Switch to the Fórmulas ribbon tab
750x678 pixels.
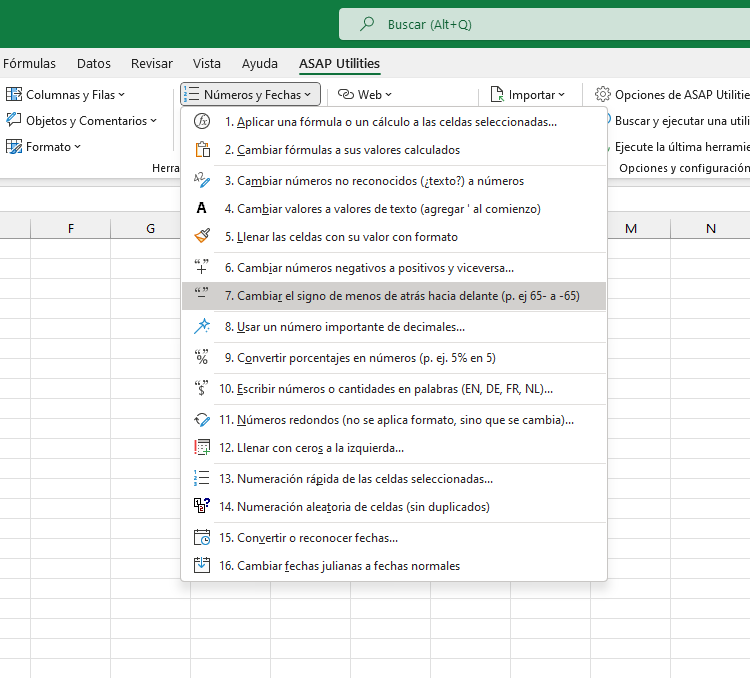[x=29, y=63]
